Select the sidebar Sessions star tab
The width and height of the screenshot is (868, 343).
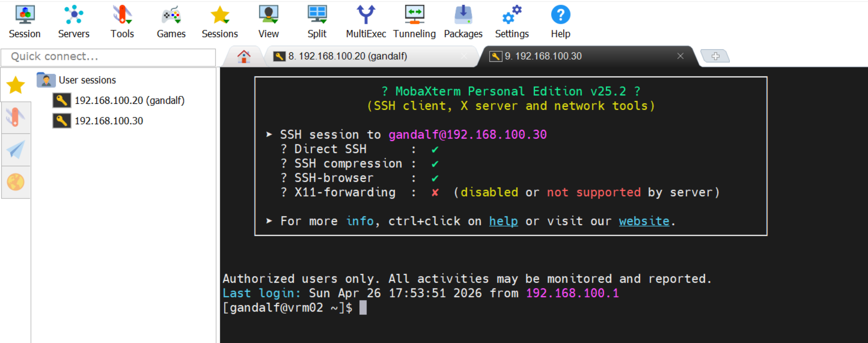pyautogui.click(x=15, y=85)
